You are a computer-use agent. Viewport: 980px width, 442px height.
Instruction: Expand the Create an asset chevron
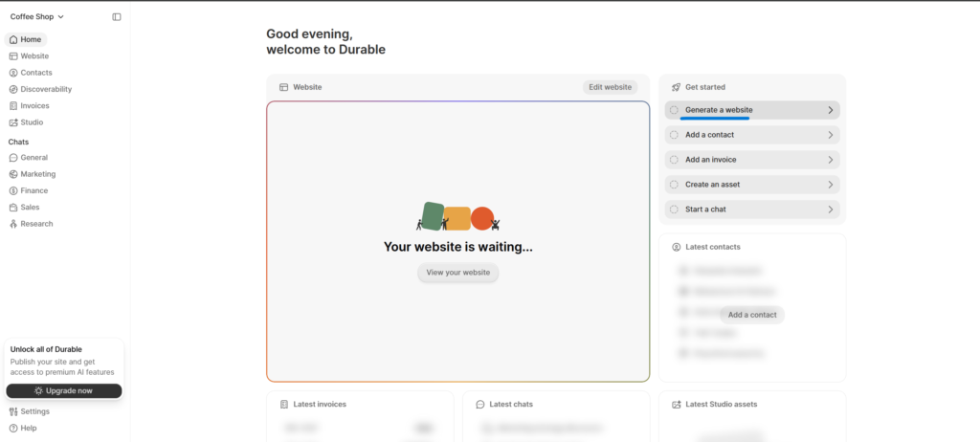pyautogui.click(x=830, y=185)
